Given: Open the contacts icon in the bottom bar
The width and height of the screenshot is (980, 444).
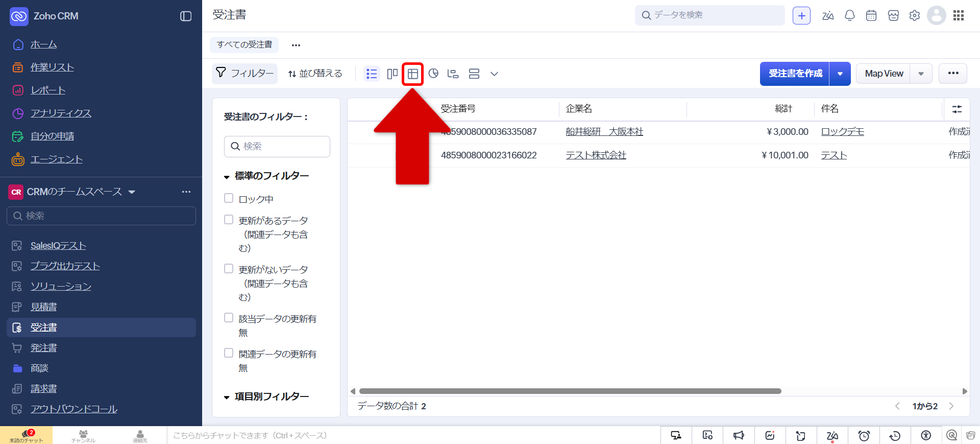Looking at the screenshot, I should point(140,435).
